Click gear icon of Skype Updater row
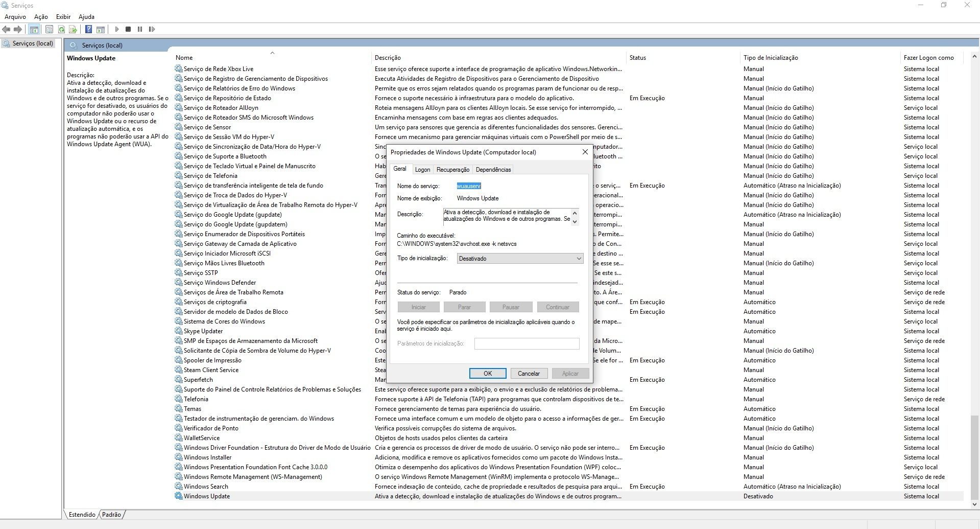 [x=178, y=331]
